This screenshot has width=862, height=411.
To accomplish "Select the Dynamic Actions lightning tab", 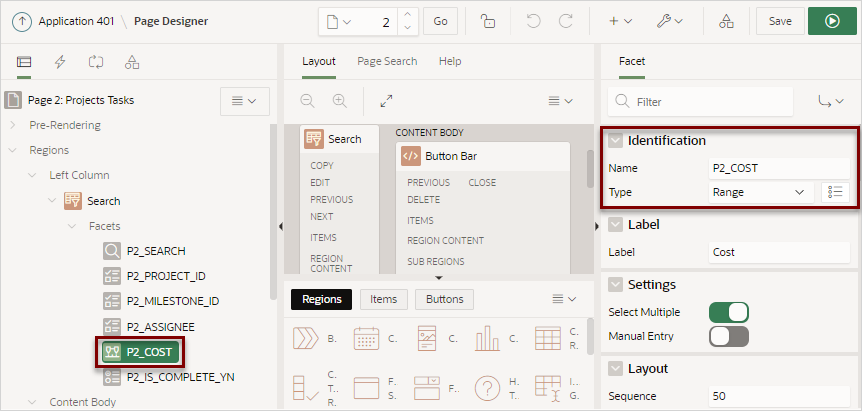I will pos(60,62).
